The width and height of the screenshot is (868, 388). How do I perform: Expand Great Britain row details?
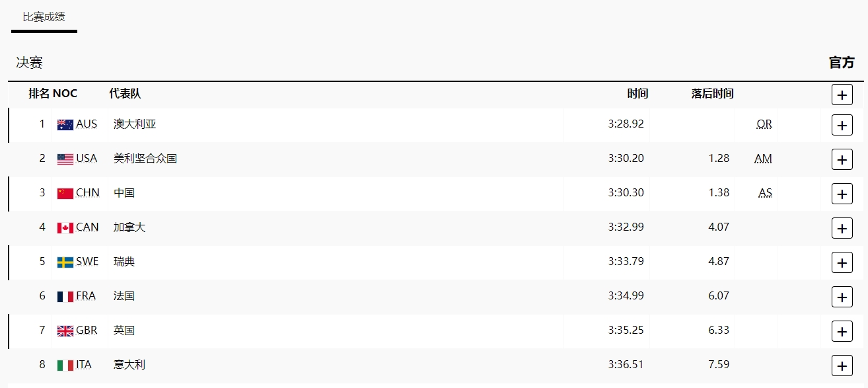pos(842,331)
